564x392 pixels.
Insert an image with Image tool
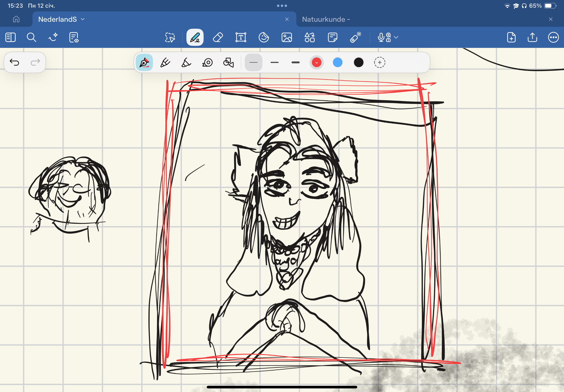(x=287, y=38)
